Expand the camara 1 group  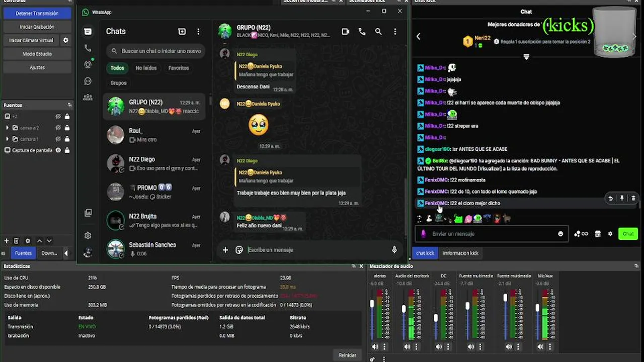(x=7, y=139)
